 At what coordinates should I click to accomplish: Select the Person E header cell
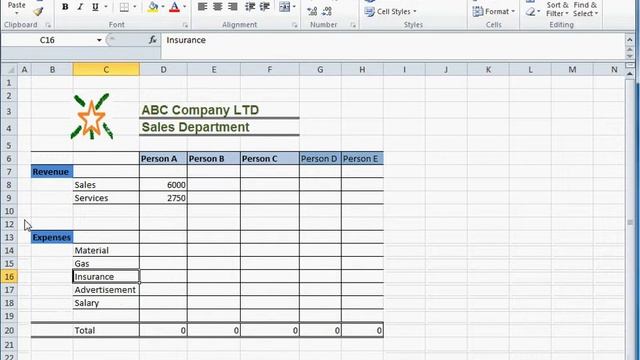(x=362, y=159)
